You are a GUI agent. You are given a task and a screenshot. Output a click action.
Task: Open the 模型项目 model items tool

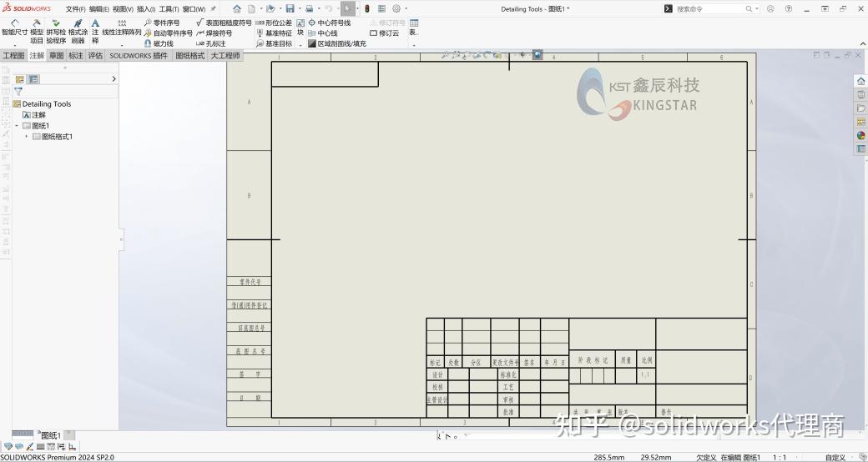click(x=37, y=32)
